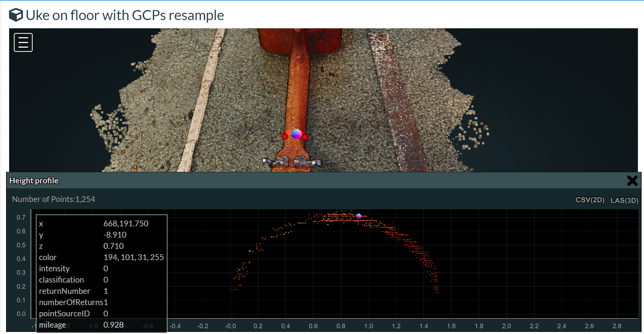Open the hamburger sidebar menu

click(23, 42)
